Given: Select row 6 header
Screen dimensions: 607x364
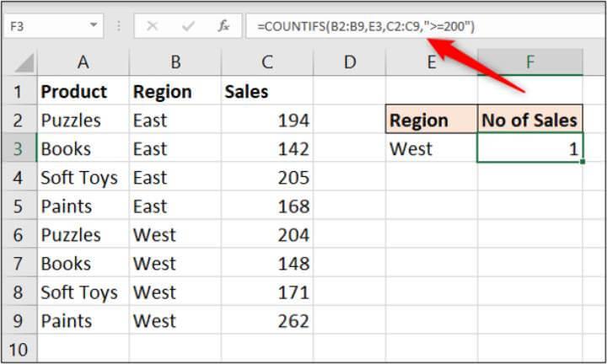Looking at the screenshot, I should [x=19, y=234].
